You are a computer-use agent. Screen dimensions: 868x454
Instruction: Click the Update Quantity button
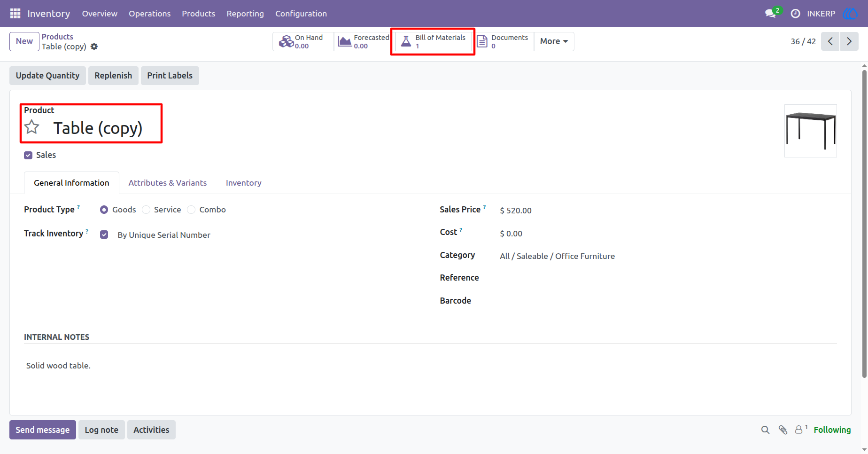point(47,76)
